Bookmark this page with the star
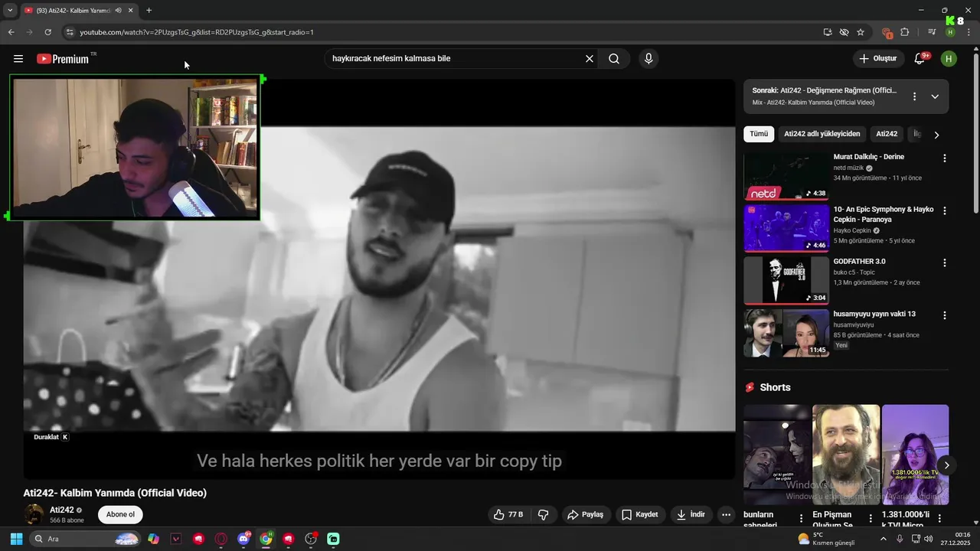This screenshot has width=980, height=551. click(861, 32)
